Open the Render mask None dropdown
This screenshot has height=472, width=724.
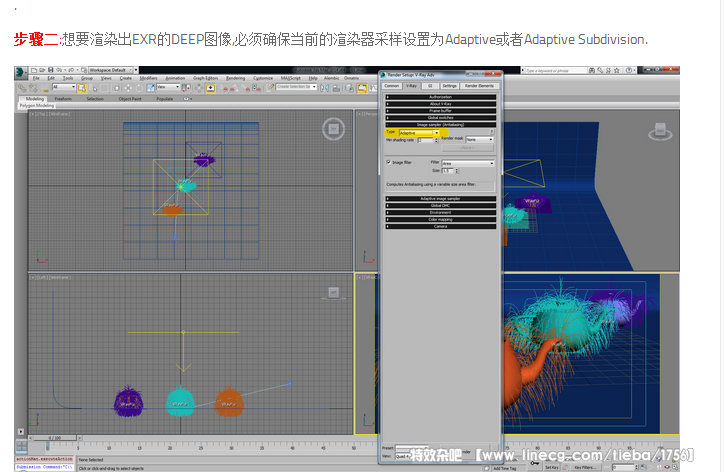[x=479, y=139]
